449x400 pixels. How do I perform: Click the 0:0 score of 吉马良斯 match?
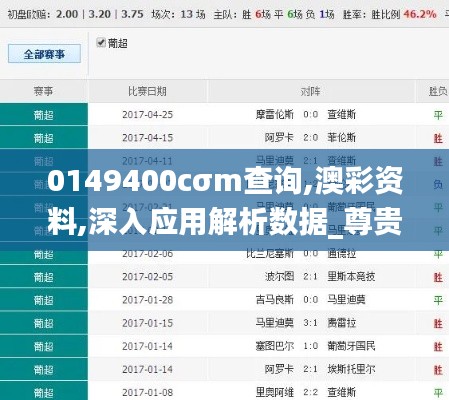(310, 300)
